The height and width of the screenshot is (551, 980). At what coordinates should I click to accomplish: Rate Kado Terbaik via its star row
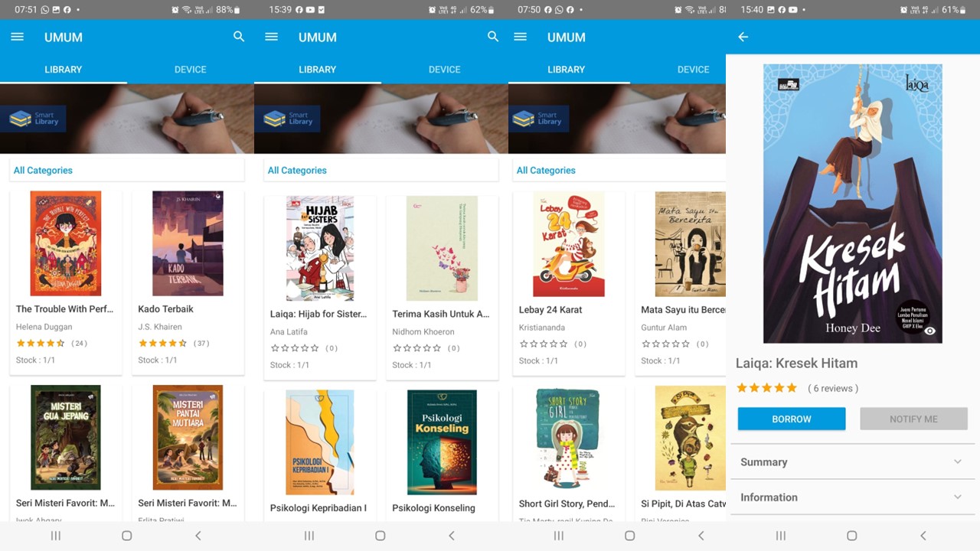[162, 344]
